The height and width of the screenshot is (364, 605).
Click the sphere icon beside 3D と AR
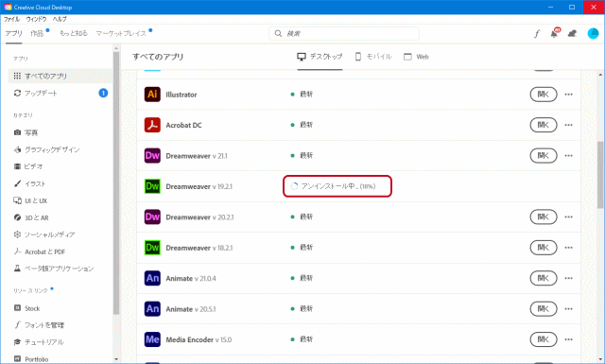point(17,217)
